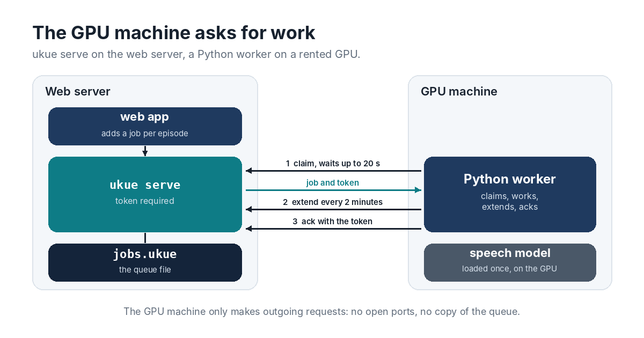644x338 pixels.
Task: Click 'adds a job per episode' text
Action: click(x=145, y=134)
